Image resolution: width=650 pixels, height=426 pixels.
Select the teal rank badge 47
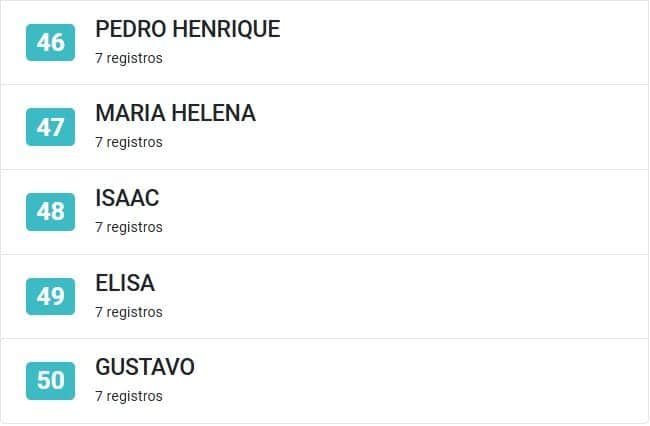(51, 127)
